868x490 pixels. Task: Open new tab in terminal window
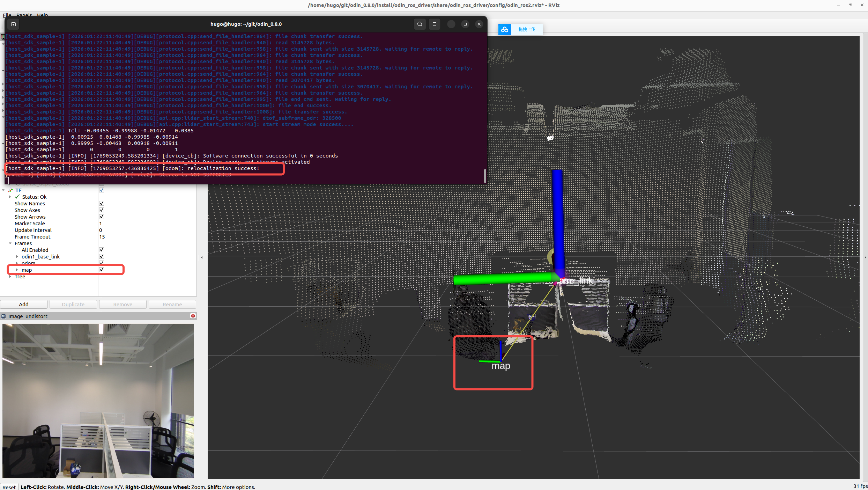tap(13, 24)
